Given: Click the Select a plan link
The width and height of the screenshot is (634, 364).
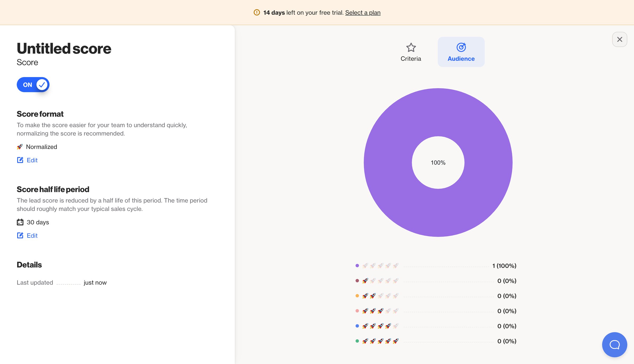Looking at the screenshot, I should [363, 12].
